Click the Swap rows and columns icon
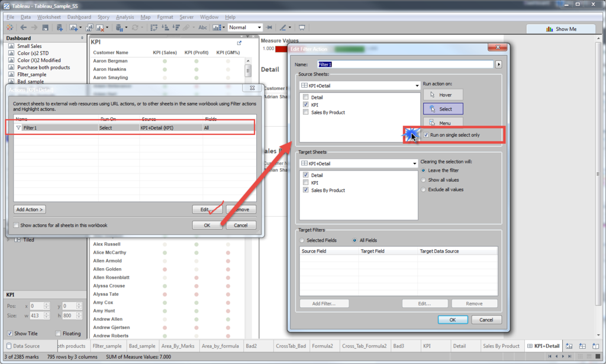Screen dimensions: 606x364 [x=154, y=27]
